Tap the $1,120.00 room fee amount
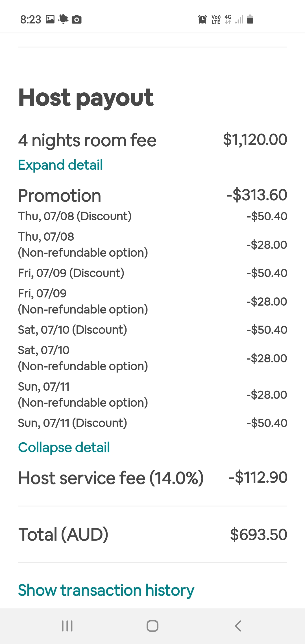Screen dimensions: 305x644 coord(255,140)
